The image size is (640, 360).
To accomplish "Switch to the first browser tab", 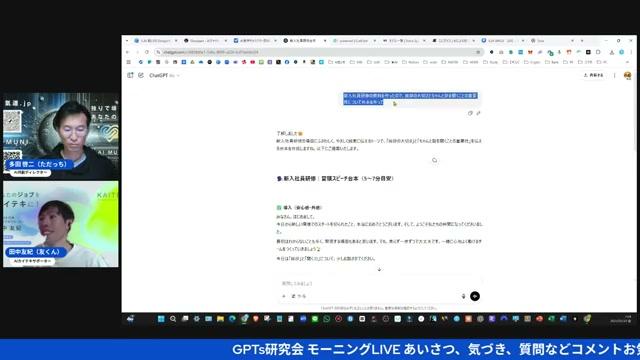I will [x=156, y=41].
